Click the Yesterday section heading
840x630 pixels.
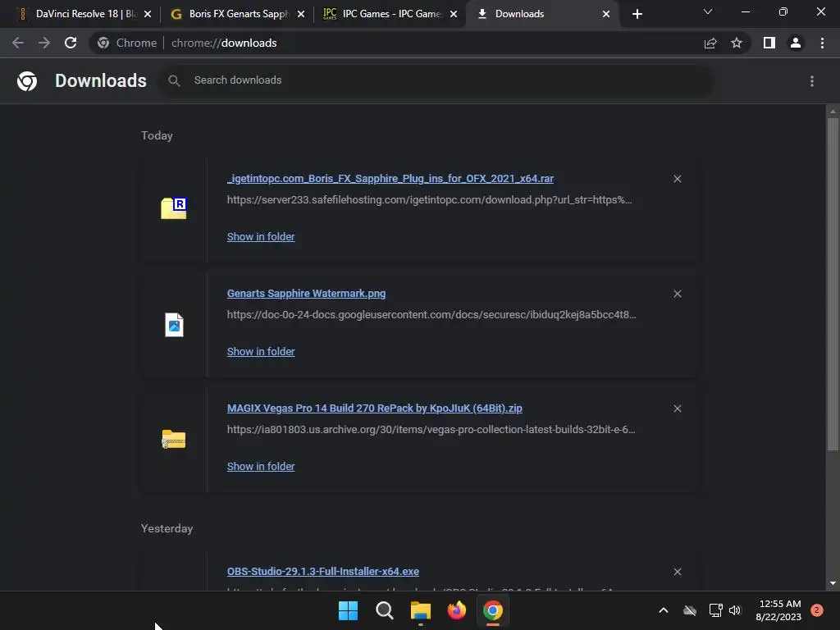pyautogui.click(x=167, y=529)
